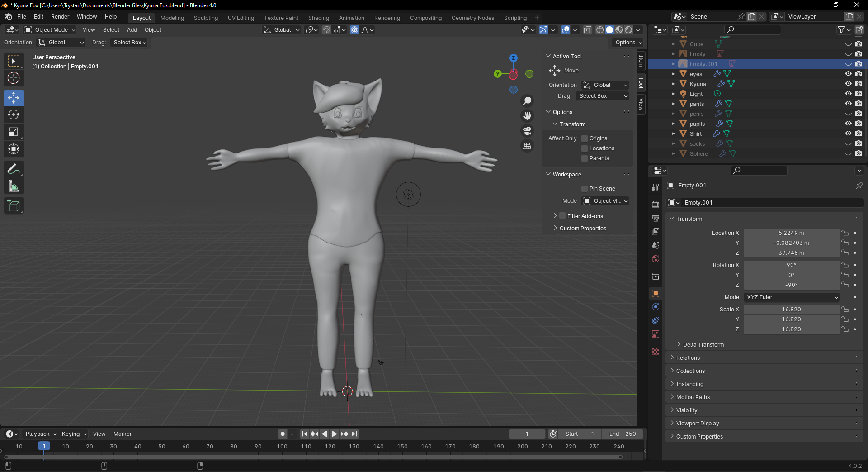
Task: Expand the Delta Transform section
Action: pos(703,345)
